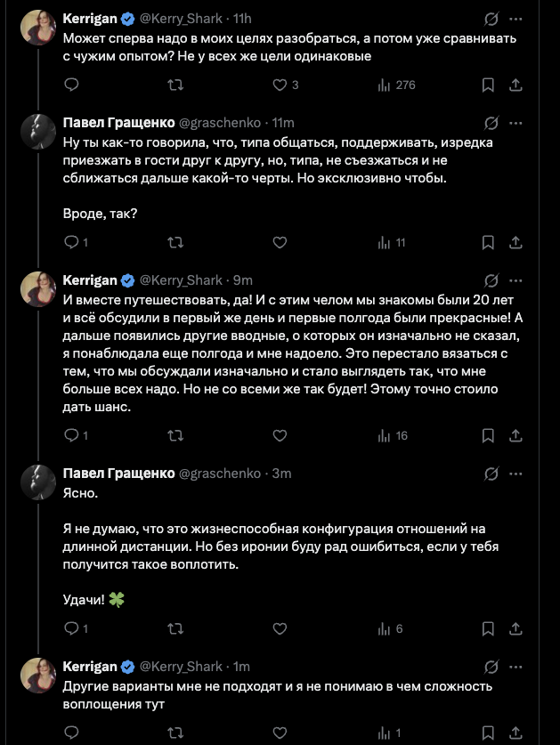View analytics showing 276 views
This screenshot has height=745, width=560.
tap(396, 85)
